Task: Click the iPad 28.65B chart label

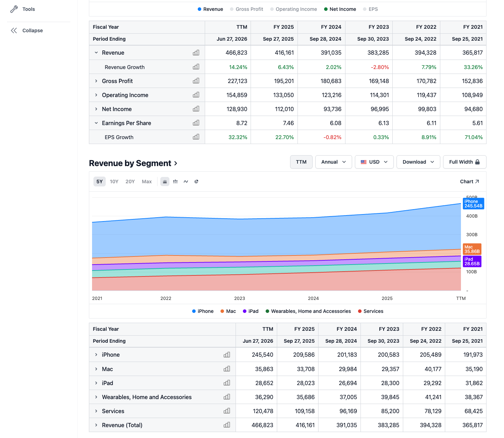Action: [x=472, y=261]
